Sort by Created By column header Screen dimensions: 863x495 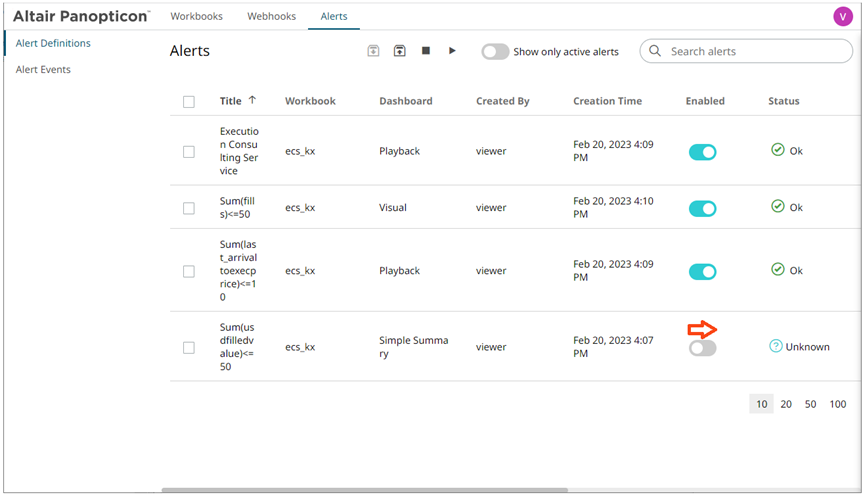coord(502,101)
